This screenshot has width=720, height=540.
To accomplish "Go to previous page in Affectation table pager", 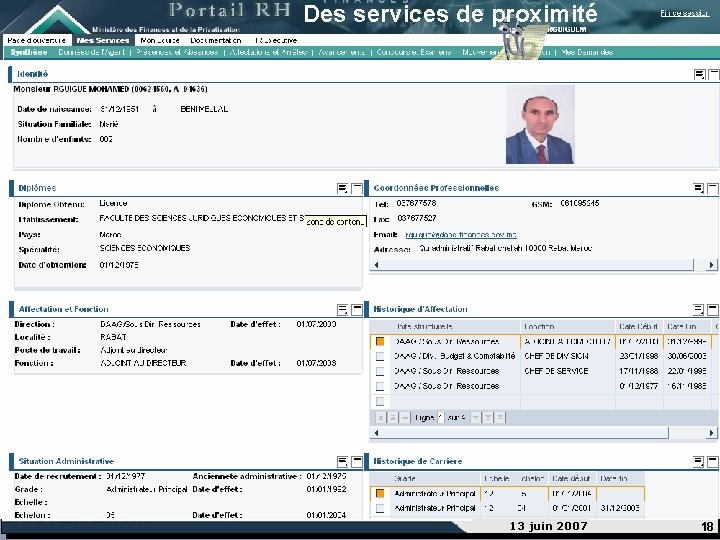I will 393,417.
